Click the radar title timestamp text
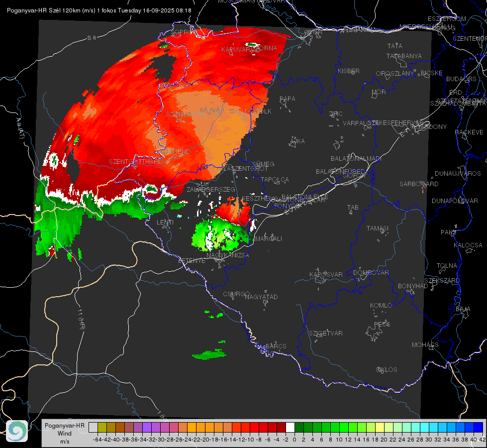The width and height of the screenshot is (487, 448). pyautogui.click(x=99, y=10)
